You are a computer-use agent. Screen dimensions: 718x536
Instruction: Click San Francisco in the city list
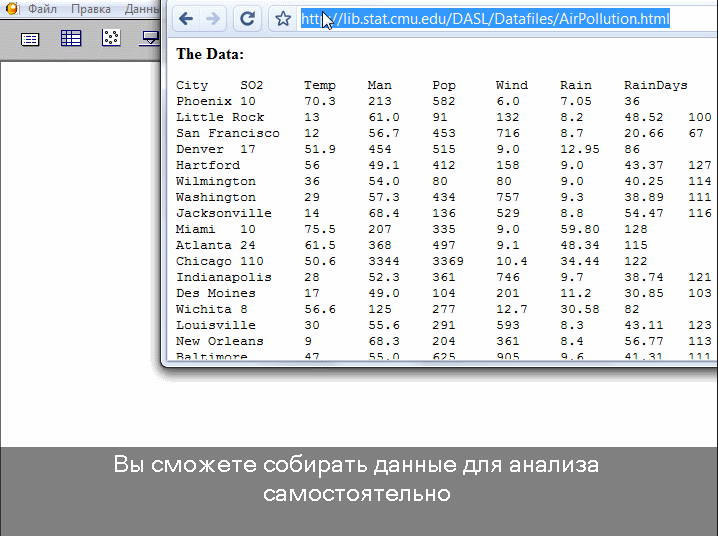[x=220, y=134]
